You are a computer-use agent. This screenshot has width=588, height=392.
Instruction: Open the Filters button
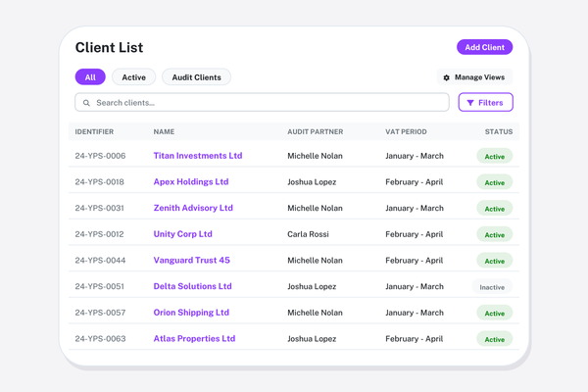(x=486, y=102)
